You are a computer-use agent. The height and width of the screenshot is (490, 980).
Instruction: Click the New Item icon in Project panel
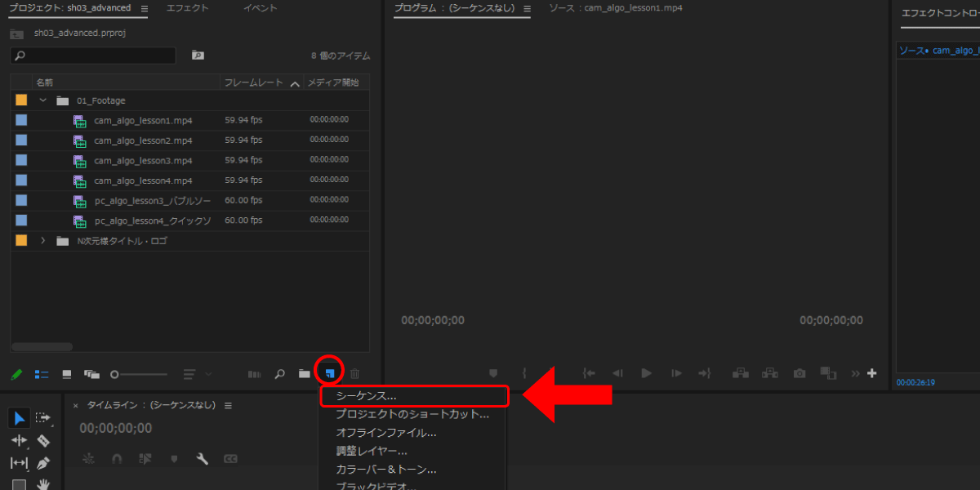[x=329, y=373]
